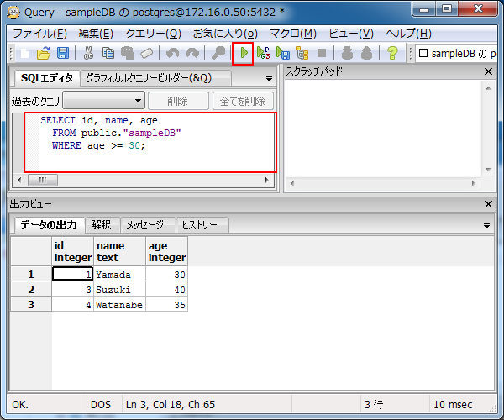The height and width of the screenshot is (420, 504).
Task: Open the クエリー(Q) menu
Action: (152, 34)
